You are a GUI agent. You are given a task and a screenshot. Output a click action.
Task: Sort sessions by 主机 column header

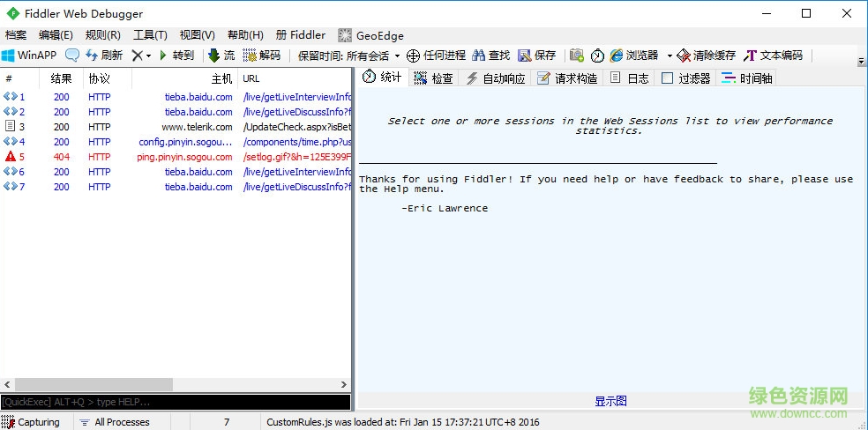point(185,78)
